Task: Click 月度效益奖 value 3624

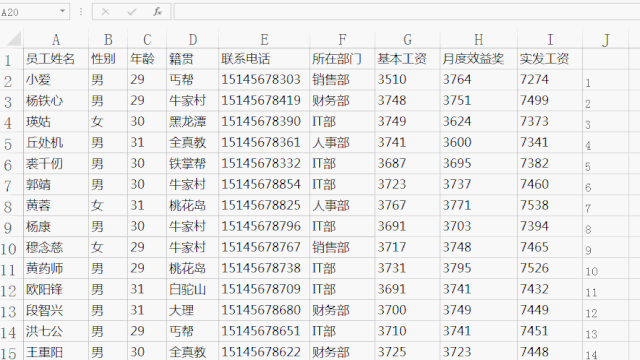Action: click(x=479, y=122)
